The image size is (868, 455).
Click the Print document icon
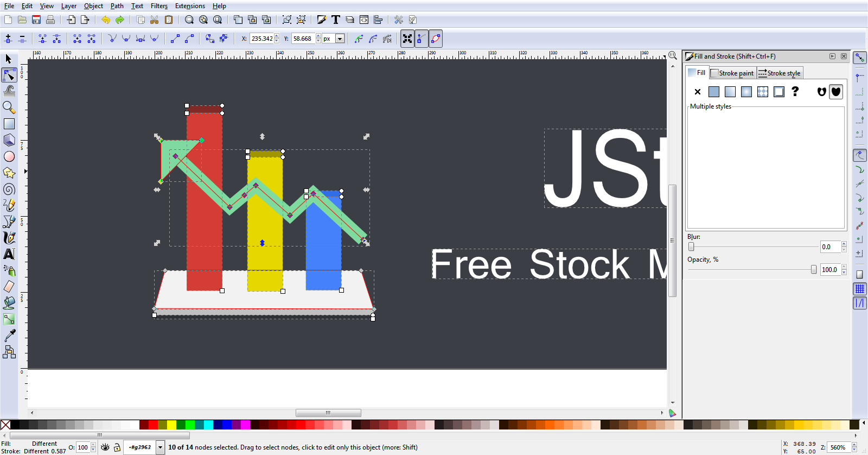pyautogui.click(x=50, y=20)
